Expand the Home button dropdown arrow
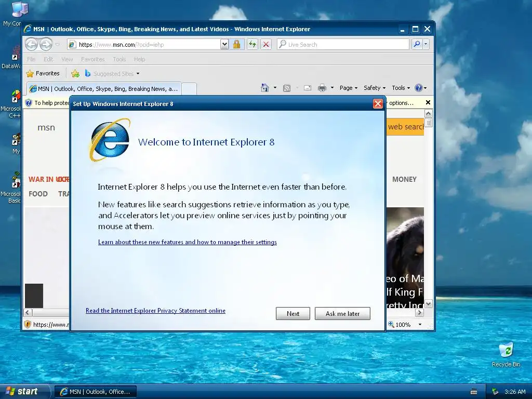 pyautogui.click(x=275, y=88)
